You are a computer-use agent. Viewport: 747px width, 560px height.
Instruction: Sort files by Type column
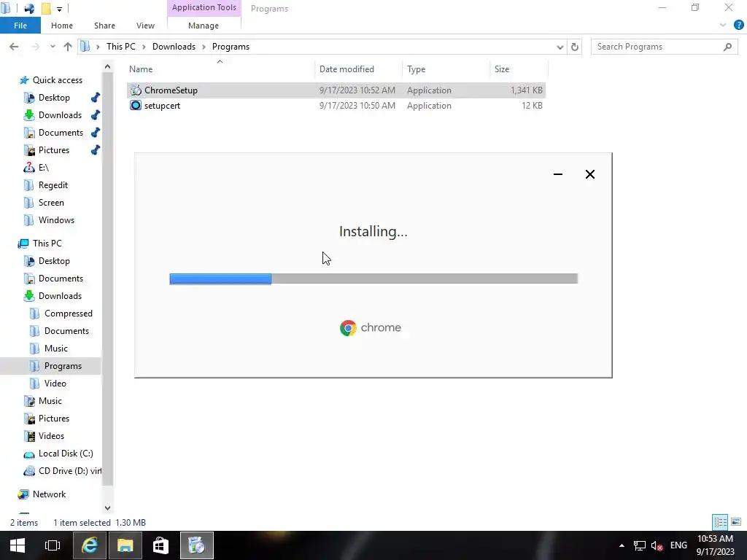click(417, 69)
